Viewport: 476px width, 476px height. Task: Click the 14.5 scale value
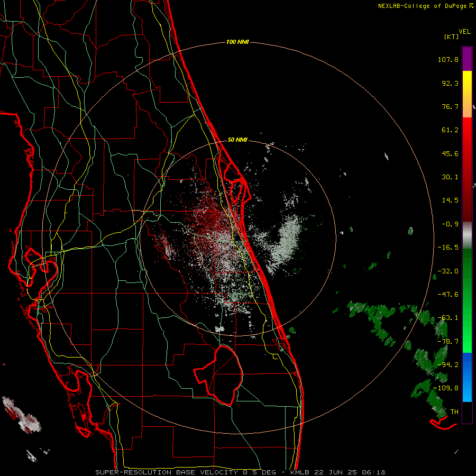coord(450,200)
